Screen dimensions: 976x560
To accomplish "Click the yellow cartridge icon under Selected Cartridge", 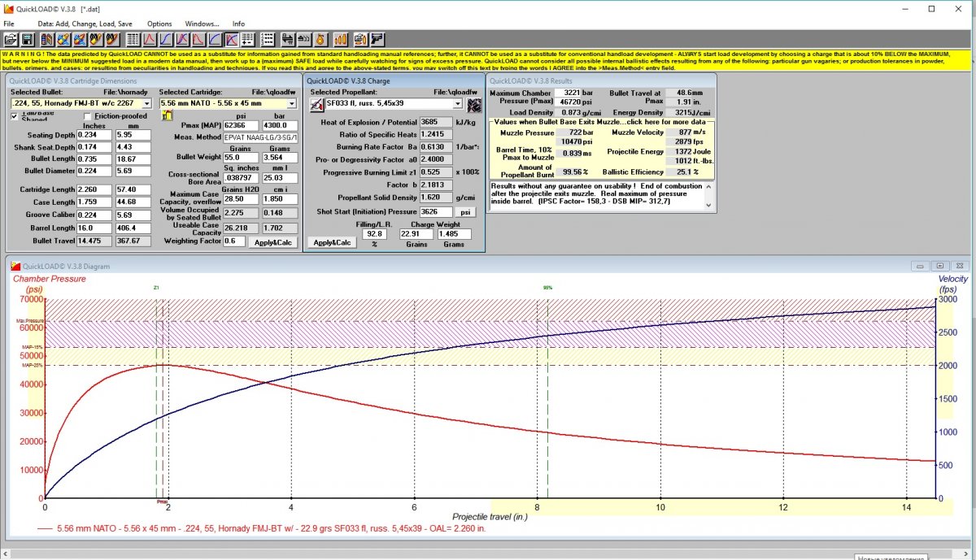I will 168,116.
